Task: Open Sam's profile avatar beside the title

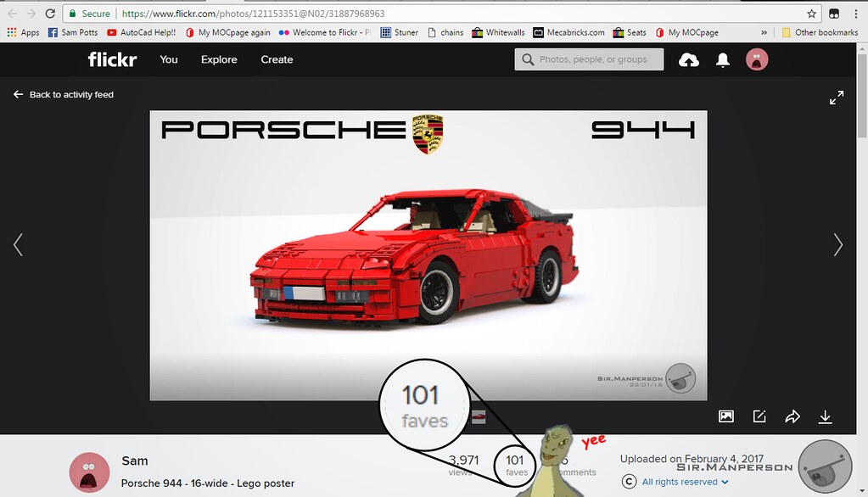Action: [89, 472]
